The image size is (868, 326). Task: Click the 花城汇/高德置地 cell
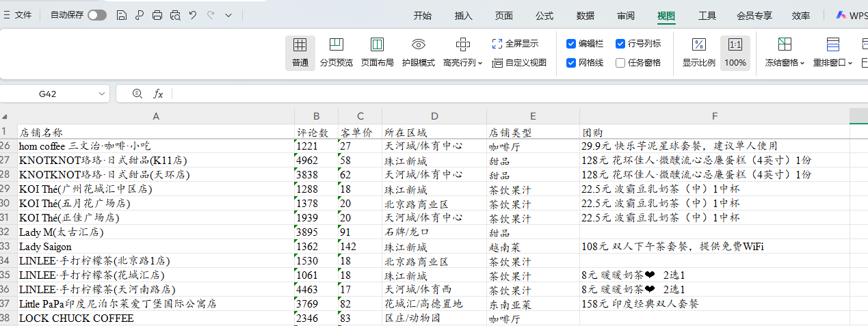point(434,303)
